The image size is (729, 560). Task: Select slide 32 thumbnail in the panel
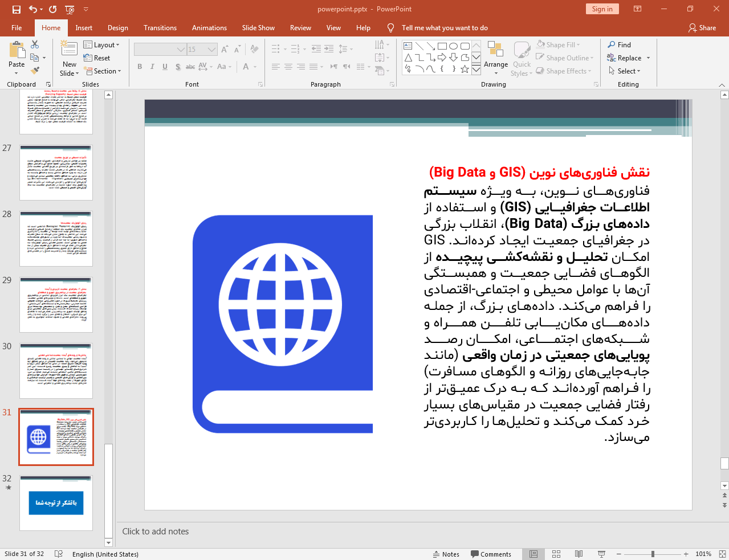56,502
